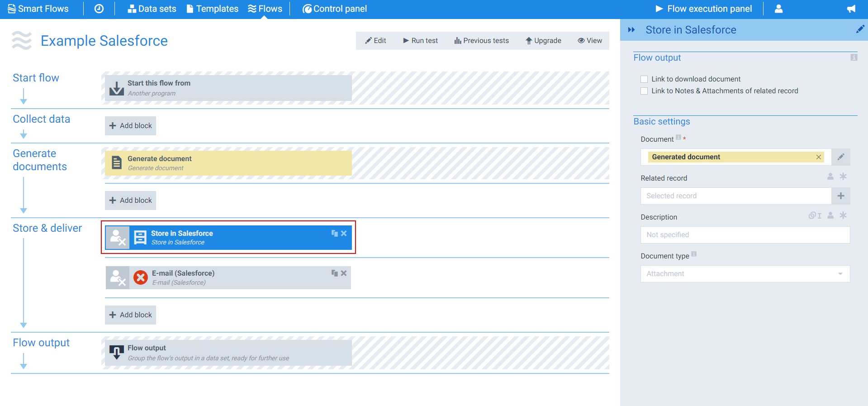Select the Start this flow from block

tap(228, 88)
